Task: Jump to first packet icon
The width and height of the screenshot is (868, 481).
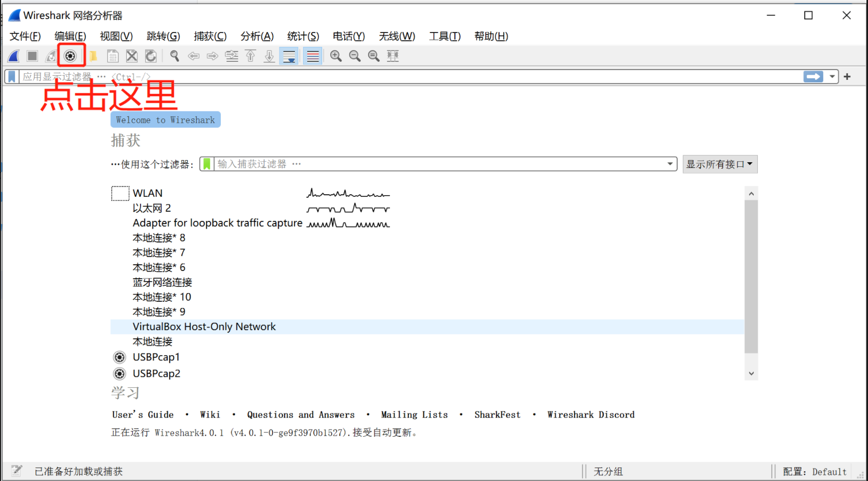Action: point(251,56)
